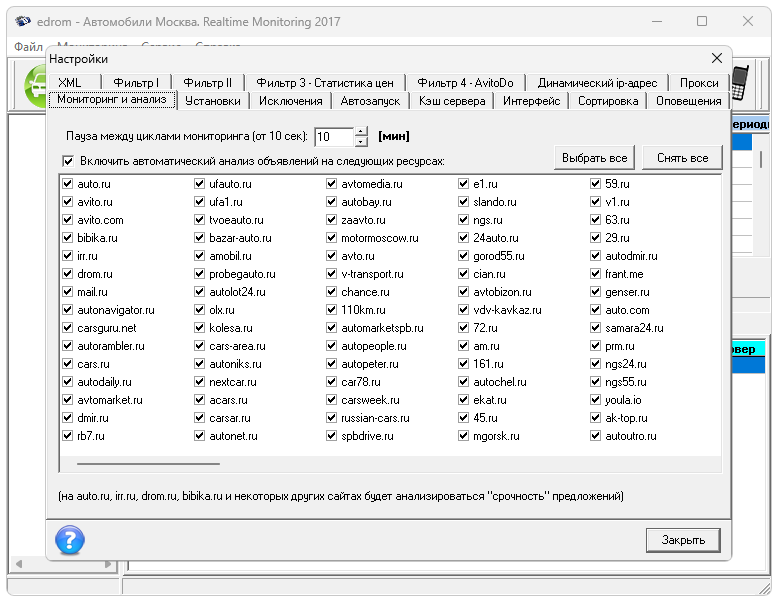Toggle the samara24.ru checkbox

click(595, 328)
